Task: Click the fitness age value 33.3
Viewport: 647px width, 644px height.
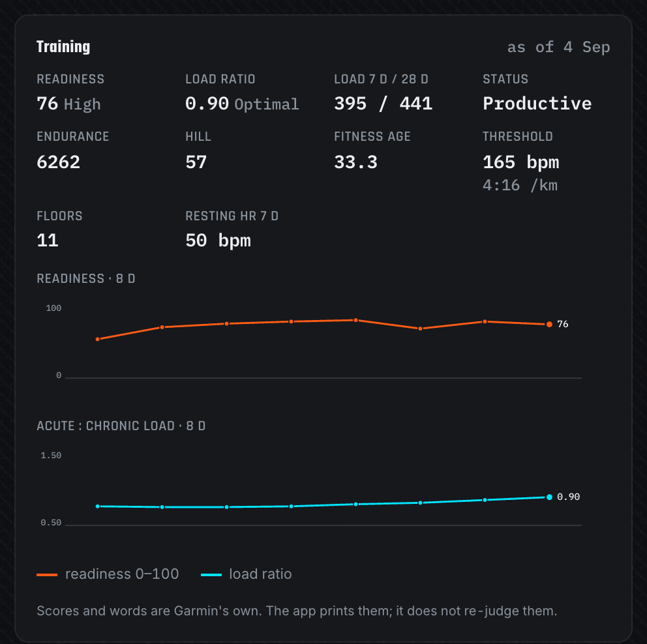Action: tap(355, 162)
